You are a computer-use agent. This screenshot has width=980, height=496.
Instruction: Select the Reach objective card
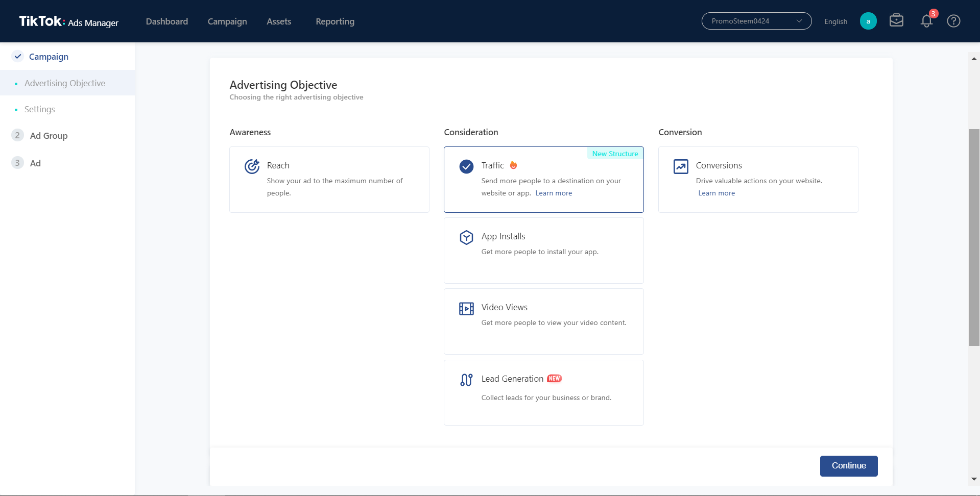(x=329, y=180)
